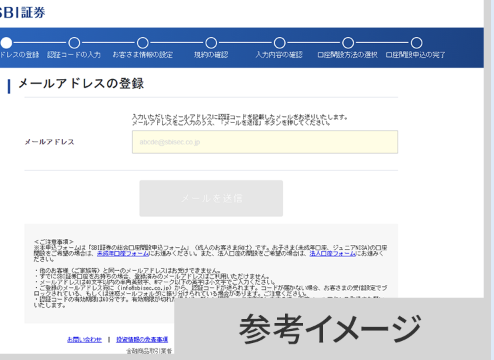Click the 規約の確認 step circle
This screenshot has width=494, height=360.
(211, 43)
